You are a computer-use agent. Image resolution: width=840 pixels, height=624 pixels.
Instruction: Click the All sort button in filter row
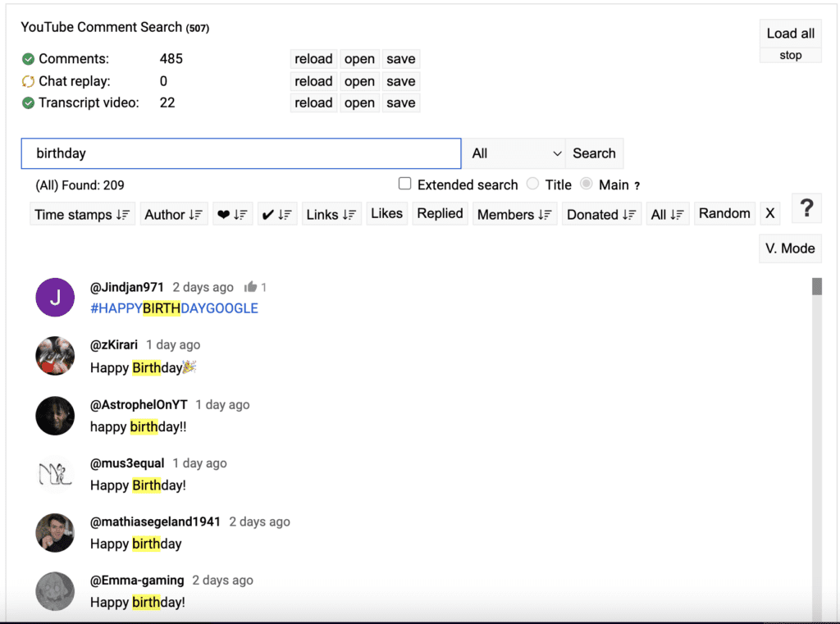pyautogui.click(x=668, y=214)
